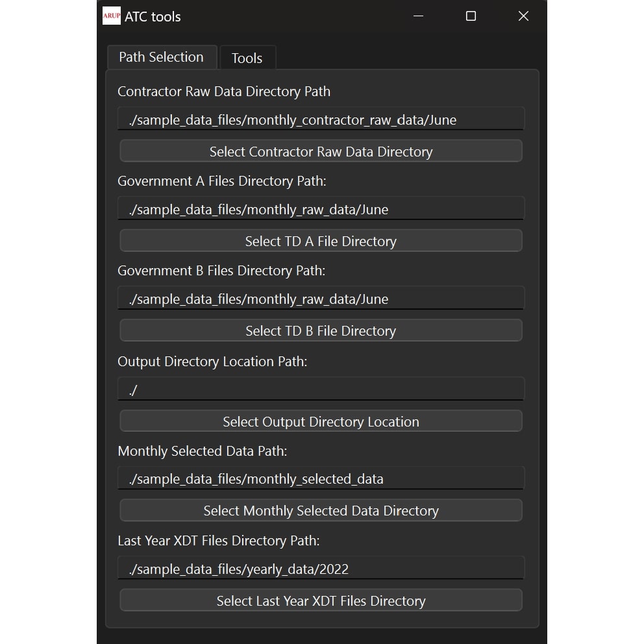Image resolution: width=644 pixels, height=644 pixels.
Task: Switch to the Tools tab
Action: pyautogui.click(x=247, y=58)
